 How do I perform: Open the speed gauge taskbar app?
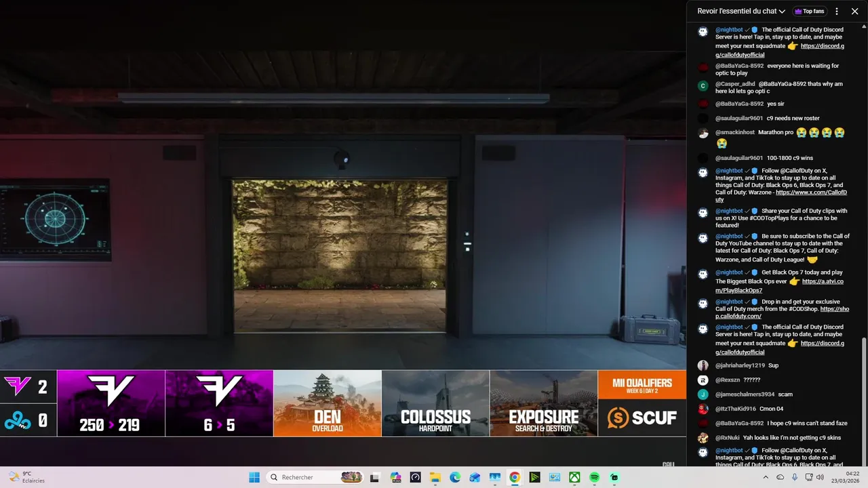pyautogui.click(x=415, y=477)
